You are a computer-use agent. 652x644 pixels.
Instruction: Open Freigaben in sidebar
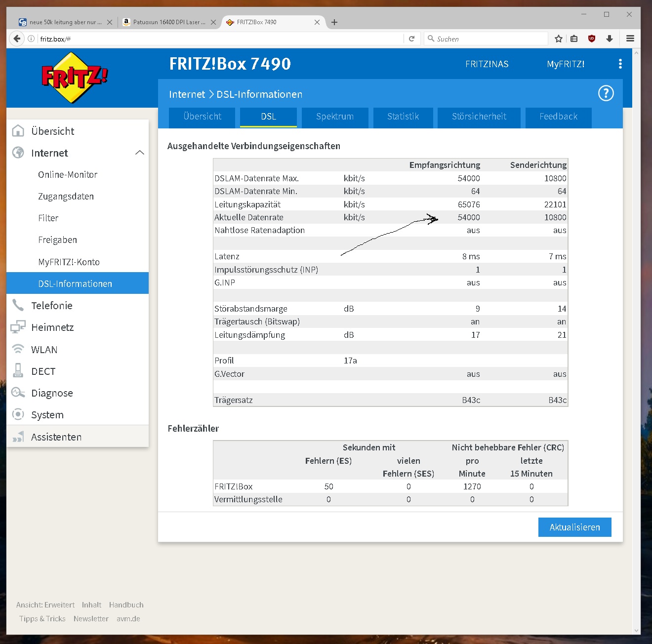(x=57, y=240)
